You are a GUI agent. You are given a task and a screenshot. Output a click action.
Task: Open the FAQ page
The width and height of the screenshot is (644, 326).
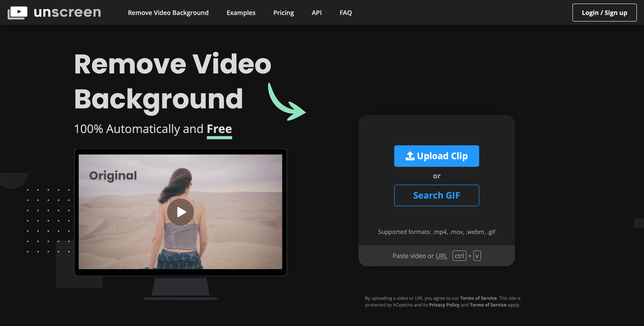point(345,13)
